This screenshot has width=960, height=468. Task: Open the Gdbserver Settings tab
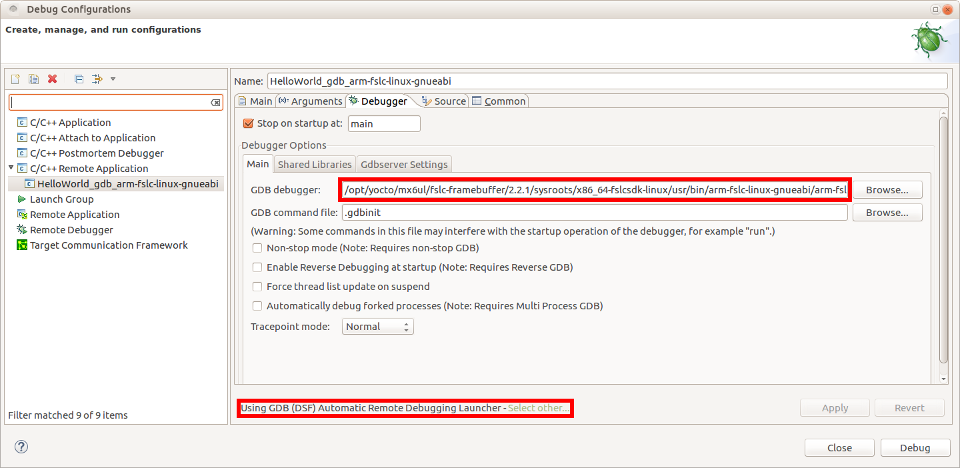tap(404, 164)
